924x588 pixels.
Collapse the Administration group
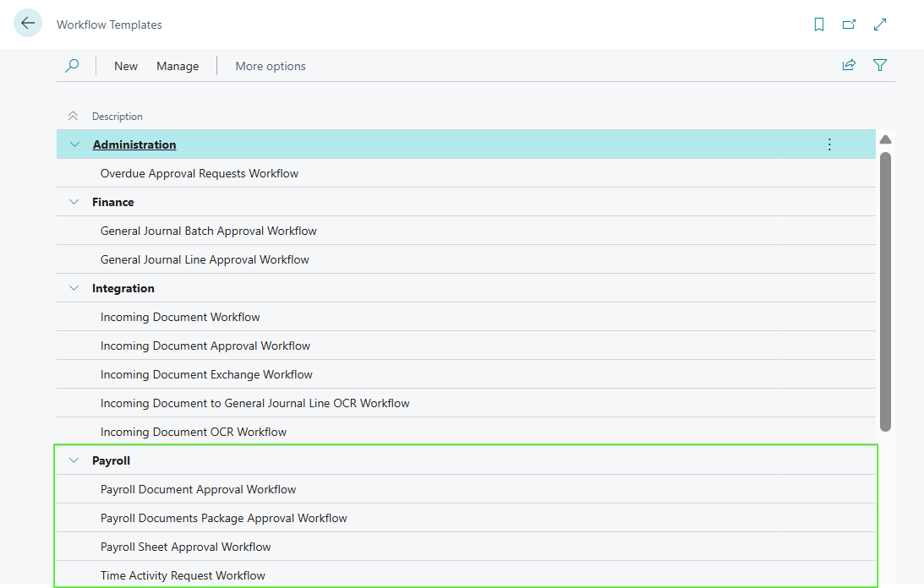[74, 144]
